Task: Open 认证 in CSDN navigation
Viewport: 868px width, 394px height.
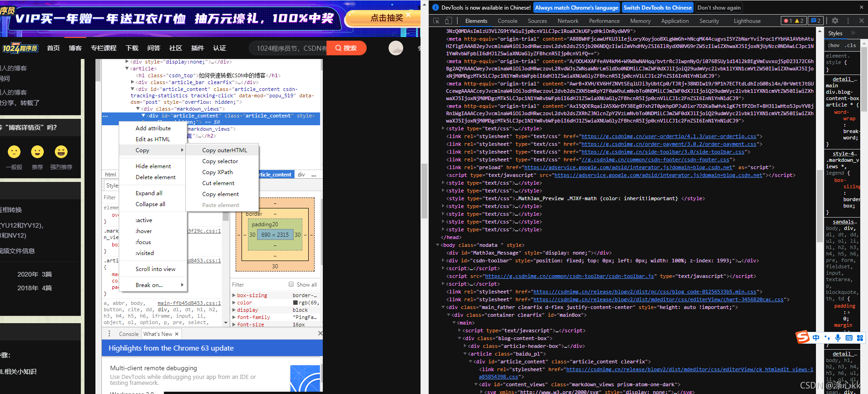Action: 220,48
